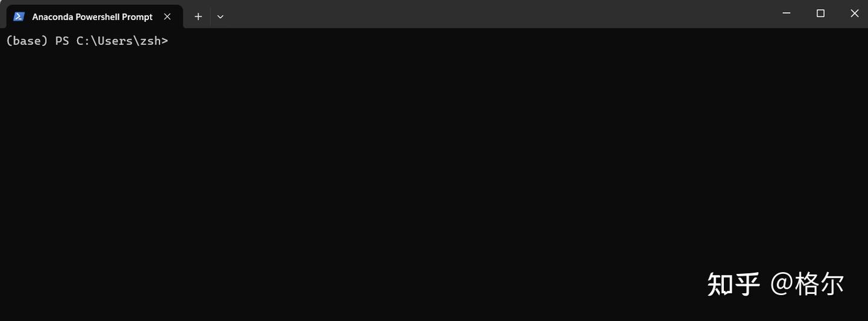Maximize the terminal window

pos(820,13)
